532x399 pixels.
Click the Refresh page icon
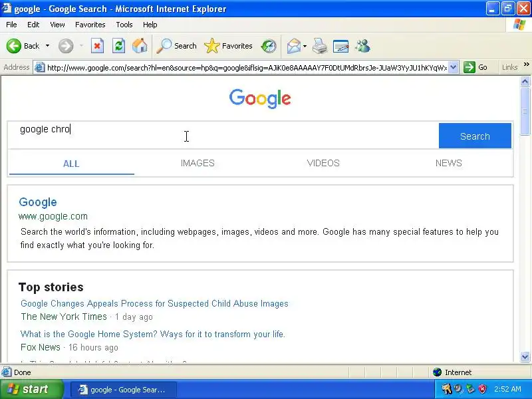click(x=119, y=46)
